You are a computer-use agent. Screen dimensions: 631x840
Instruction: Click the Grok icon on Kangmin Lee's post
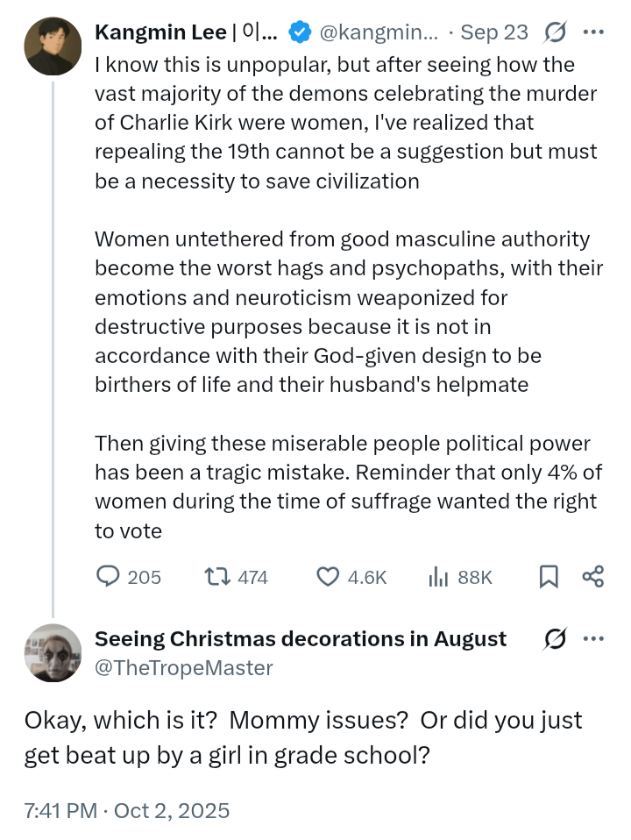pos(554,32)
